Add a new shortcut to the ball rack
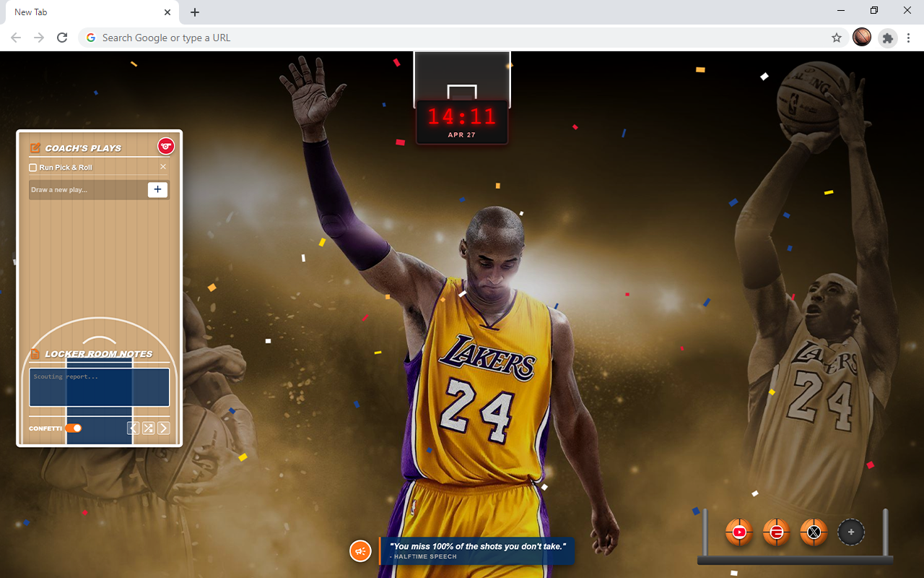924x578 pixels. tap(851, 532)
